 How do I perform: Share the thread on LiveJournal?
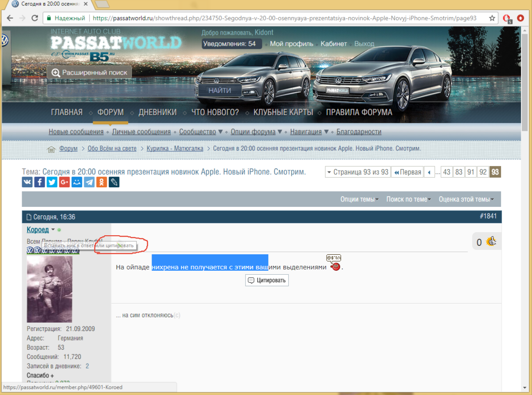pos(114,182)
